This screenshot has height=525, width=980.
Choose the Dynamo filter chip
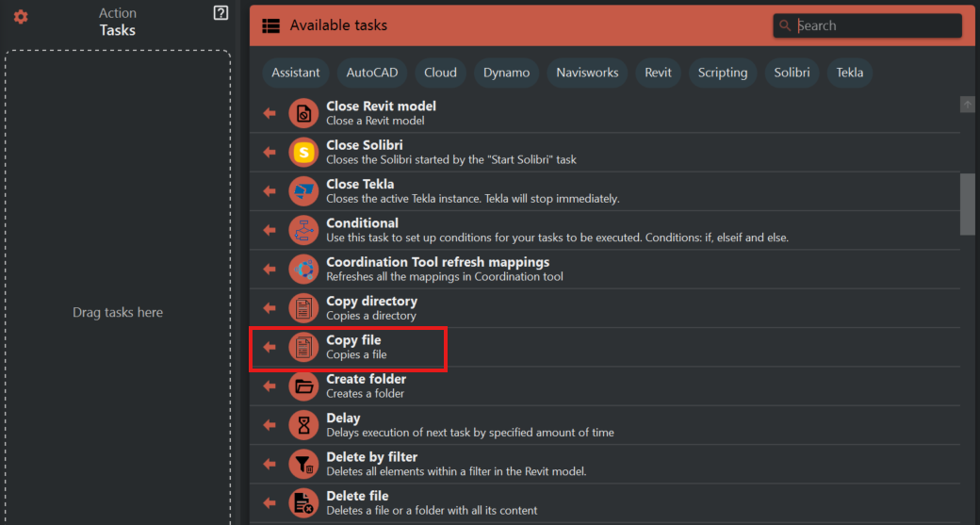point(506,73)
